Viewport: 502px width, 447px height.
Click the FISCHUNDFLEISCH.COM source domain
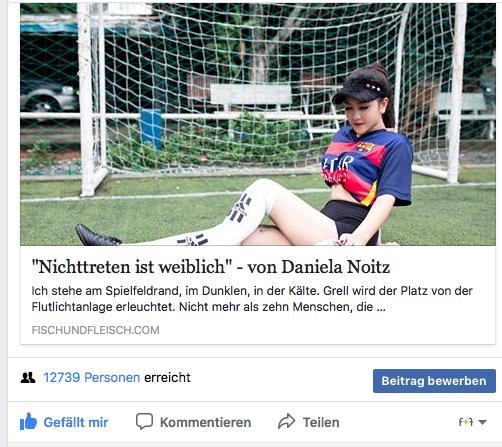pyautogui.click(x=95, y=330)
